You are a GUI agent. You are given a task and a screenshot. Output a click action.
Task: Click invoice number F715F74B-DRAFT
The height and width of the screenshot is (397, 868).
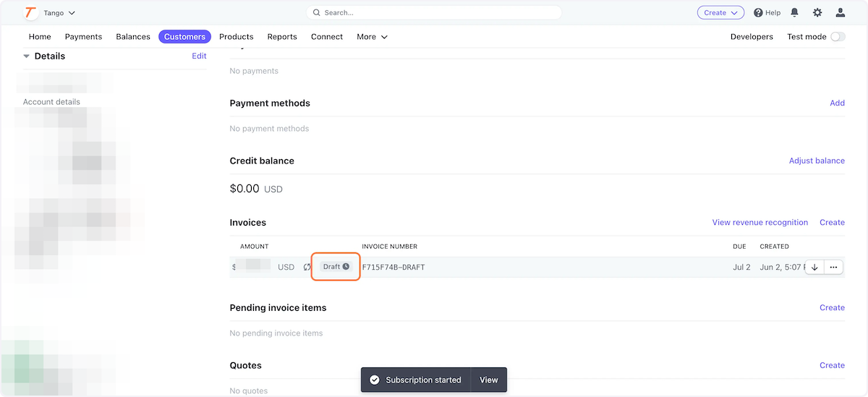pos(393,267)
